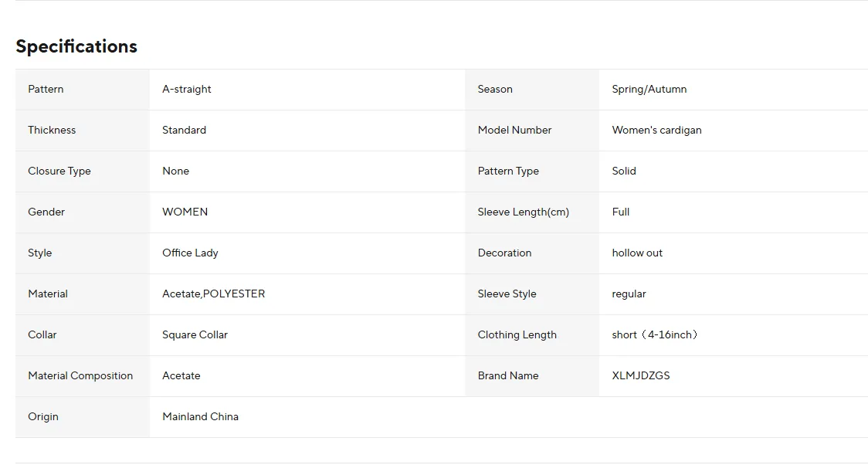Select the Closure Type label
This screenshot has width=868, height=465.
[59, 171]
